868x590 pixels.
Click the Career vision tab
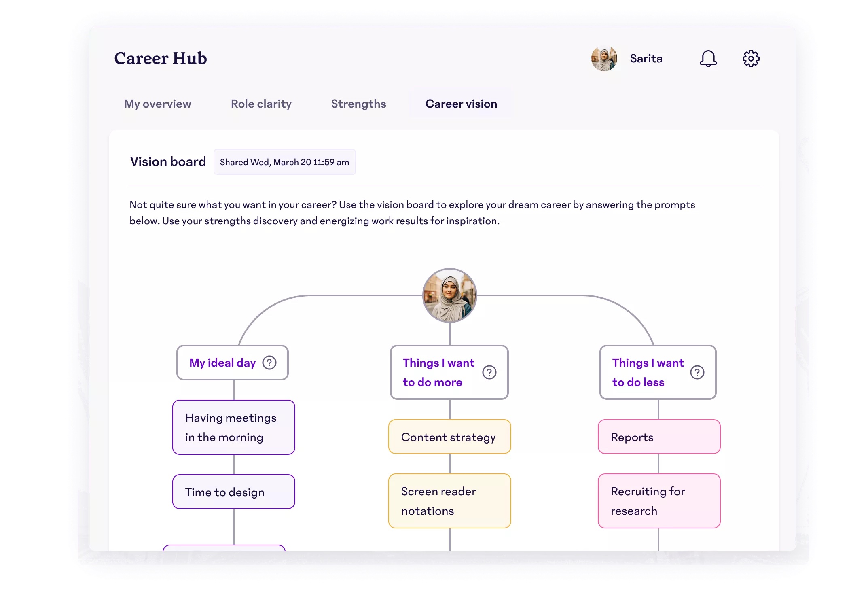tap(461, 103)
